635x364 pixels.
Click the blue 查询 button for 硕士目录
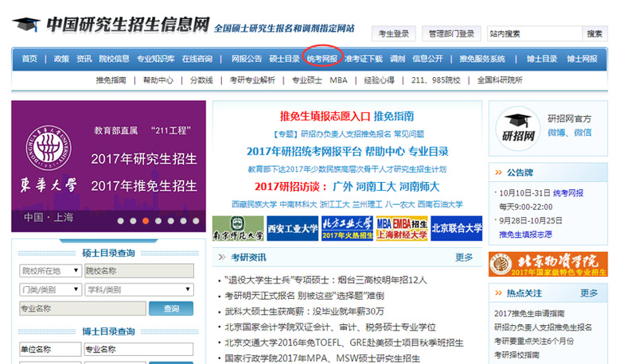171,308
